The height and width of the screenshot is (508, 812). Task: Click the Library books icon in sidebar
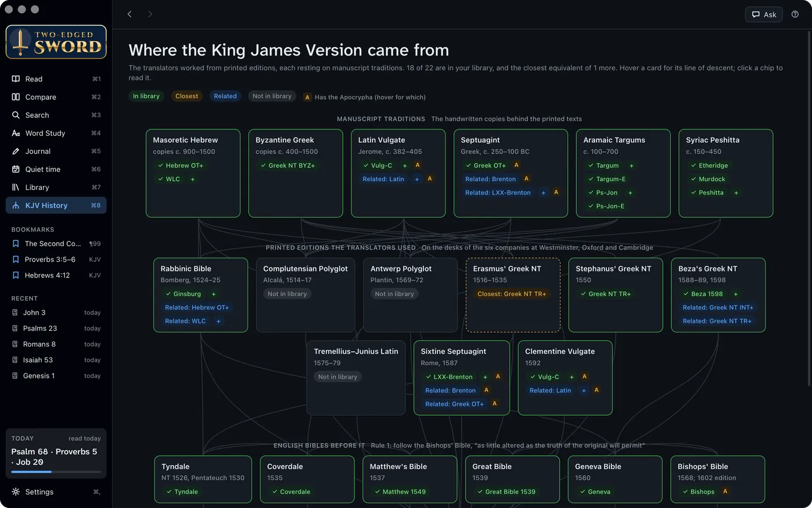tap(16, 188)
